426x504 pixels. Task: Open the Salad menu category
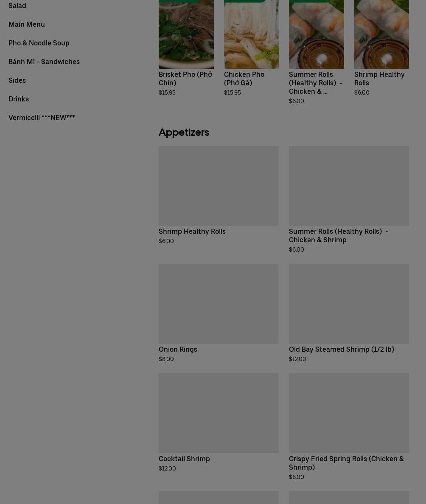pos(17,6)
